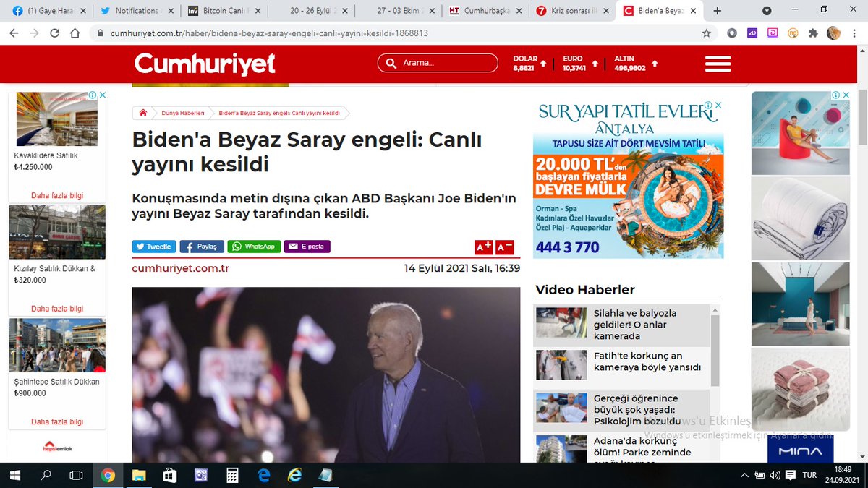Click thumbnail for Silahla ve balyozla video
Screen dimensions: 868x488
pyautogui.click(x=561, y=323)
